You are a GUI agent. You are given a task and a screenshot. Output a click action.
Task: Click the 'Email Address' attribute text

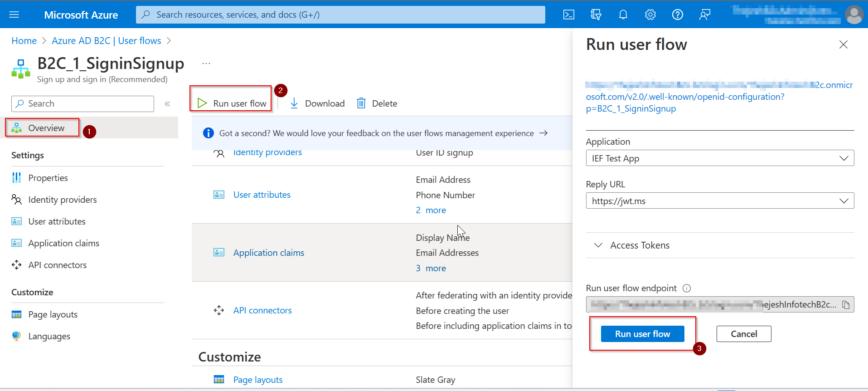click(x=443, y=180)
